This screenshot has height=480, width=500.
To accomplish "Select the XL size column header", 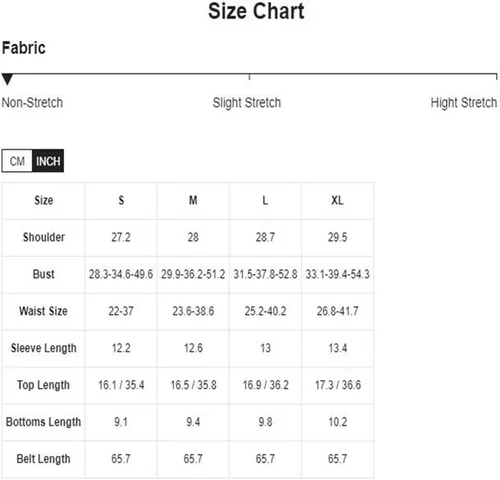I will [337, 200].
